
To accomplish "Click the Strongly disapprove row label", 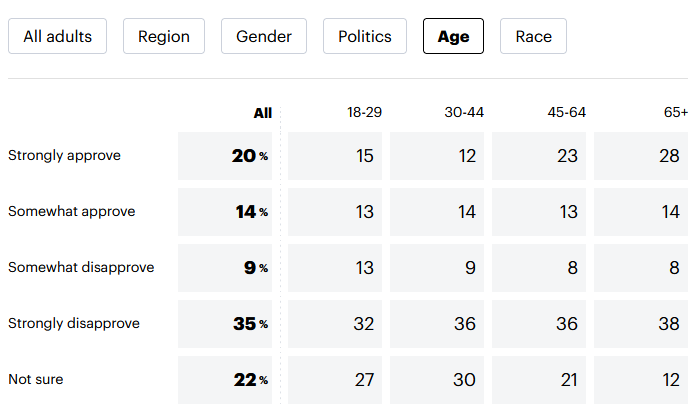I will point(74,323).
